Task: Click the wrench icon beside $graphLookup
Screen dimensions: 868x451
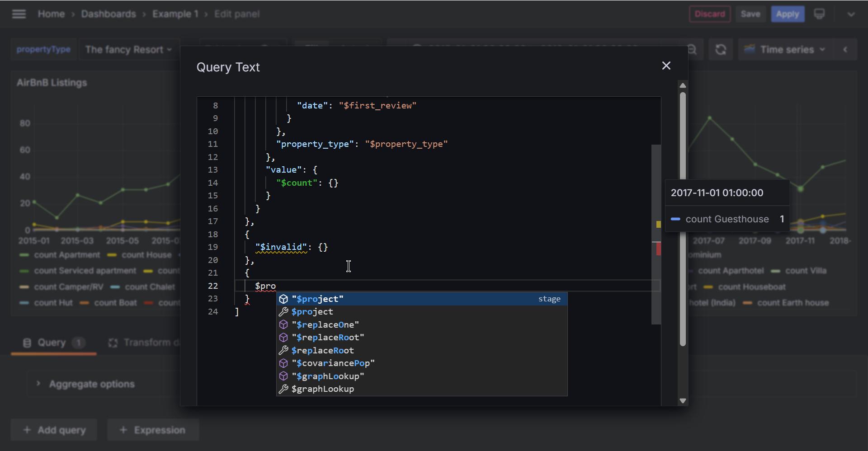Action: click(x=283, y=389)
